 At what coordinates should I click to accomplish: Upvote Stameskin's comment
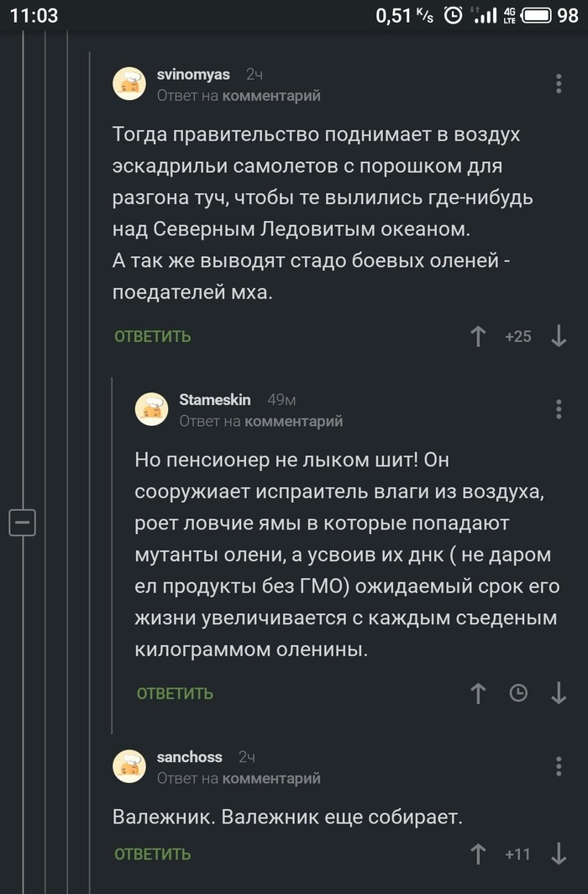(478, 693)
